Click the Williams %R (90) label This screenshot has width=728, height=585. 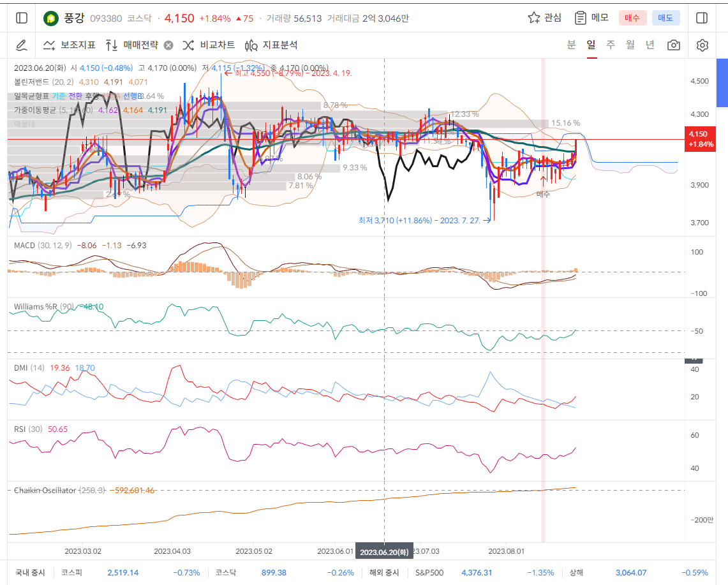pyautogui.click(x=43, y=306)
